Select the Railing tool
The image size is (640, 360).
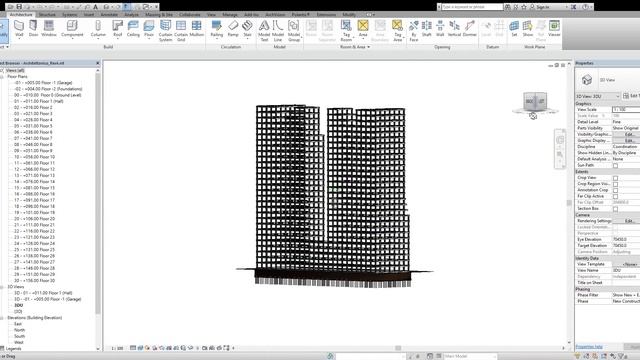[x=217, y=29]
